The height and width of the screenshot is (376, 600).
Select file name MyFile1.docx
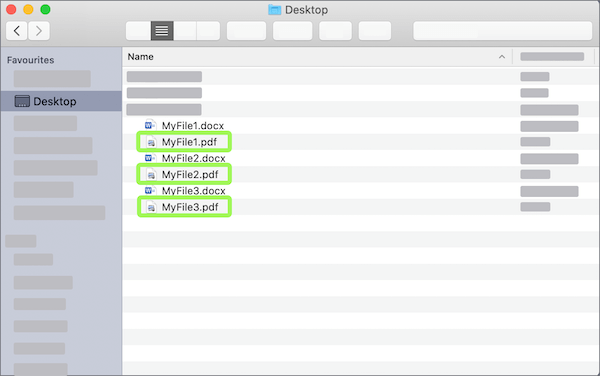[x=193, y=126]
